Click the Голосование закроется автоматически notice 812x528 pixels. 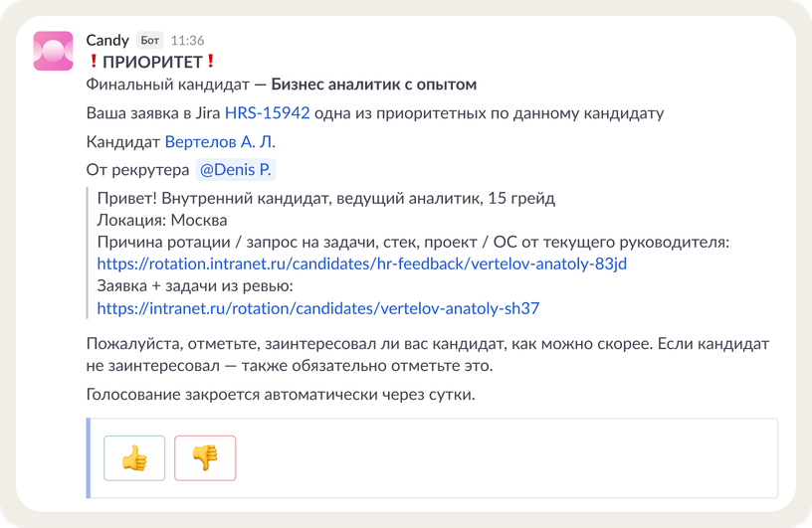[282, 395]
